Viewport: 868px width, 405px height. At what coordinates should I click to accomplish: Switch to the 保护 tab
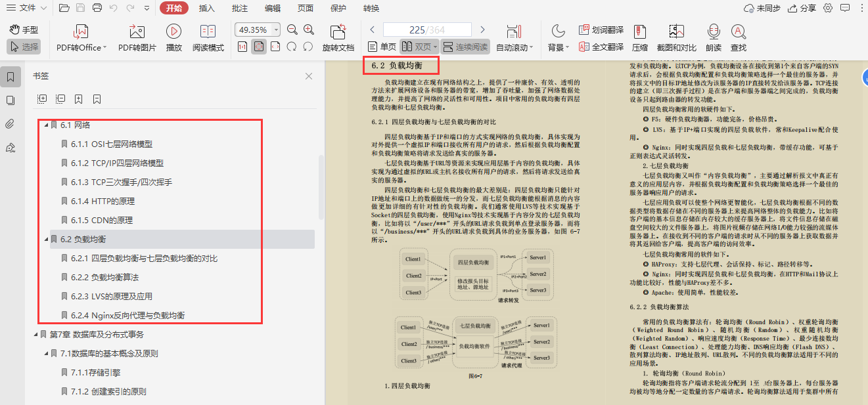338,9
